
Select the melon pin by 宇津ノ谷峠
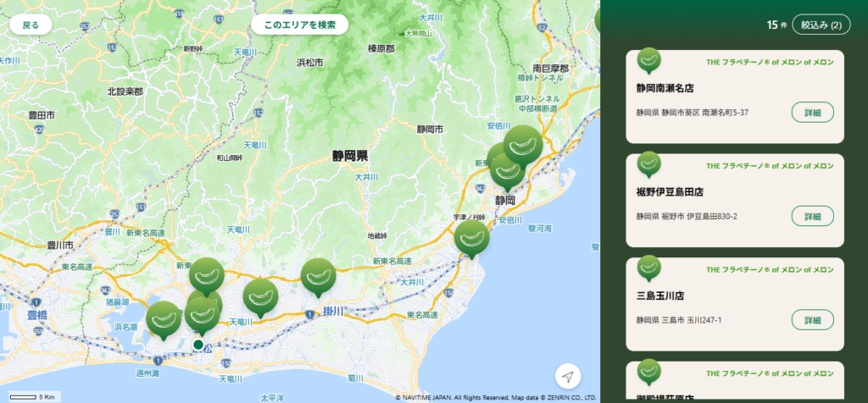pyautogui.click(x=471, y=238)
